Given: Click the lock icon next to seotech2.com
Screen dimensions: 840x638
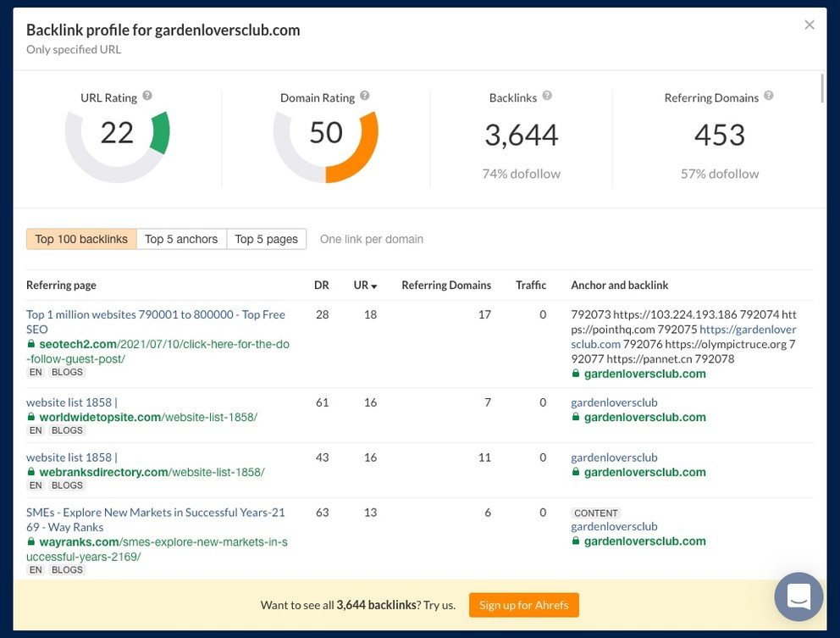Looking at the screenshot, I should click(x=31, y=344).
